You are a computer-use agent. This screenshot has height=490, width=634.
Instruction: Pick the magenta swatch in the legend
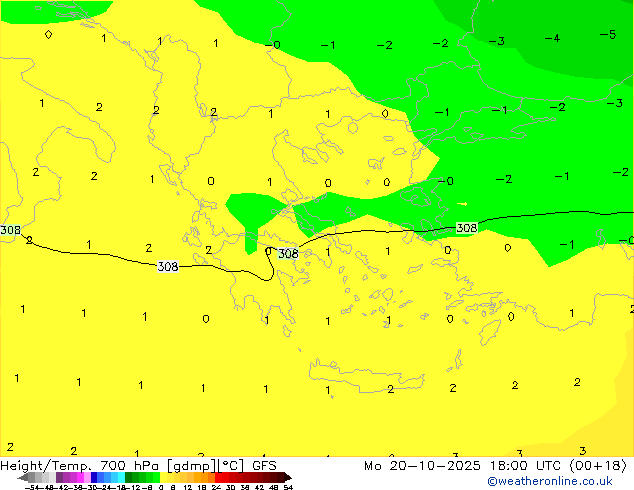tap(80, 477)
